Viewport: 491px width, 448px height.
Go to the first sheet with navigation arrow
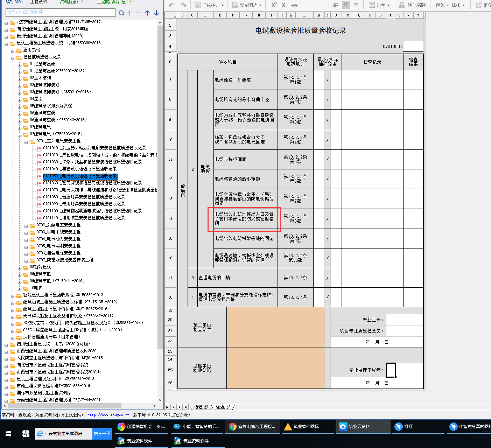tap(168, 407)
